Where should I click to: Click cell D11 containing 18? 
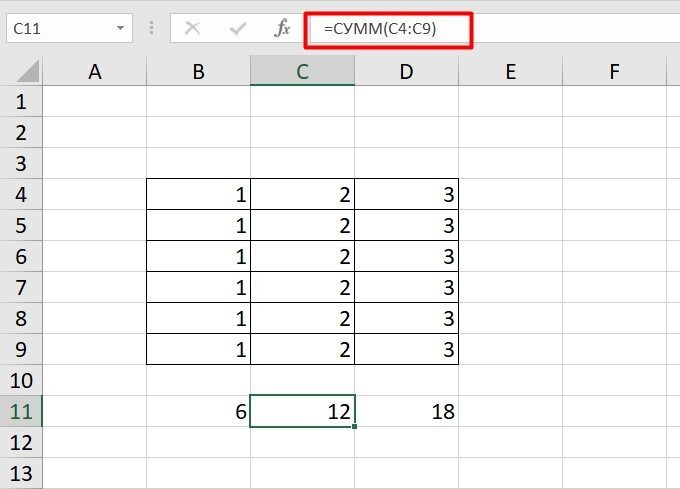coord(406,411)
